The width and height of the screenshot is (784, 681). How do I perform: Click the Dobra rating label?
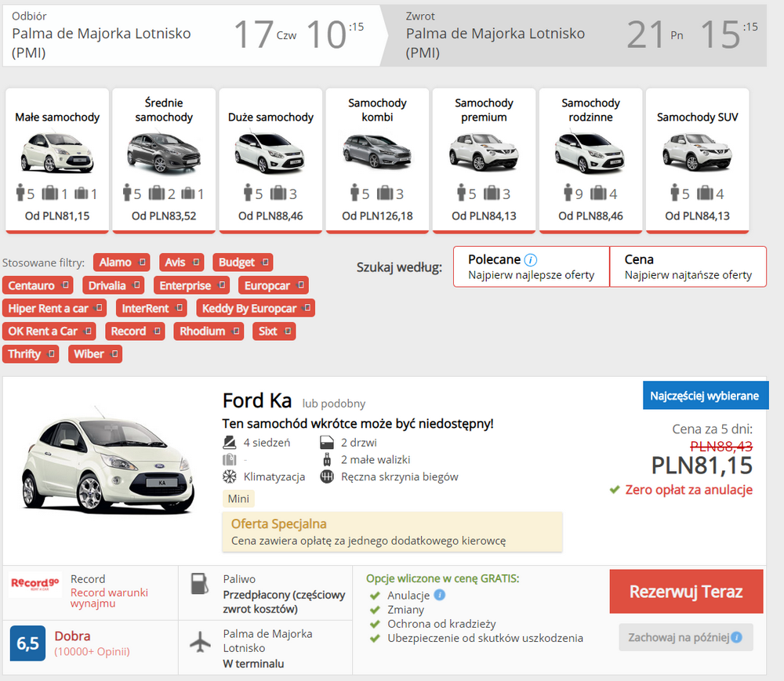pyautogui.click(x=72, y=636)
